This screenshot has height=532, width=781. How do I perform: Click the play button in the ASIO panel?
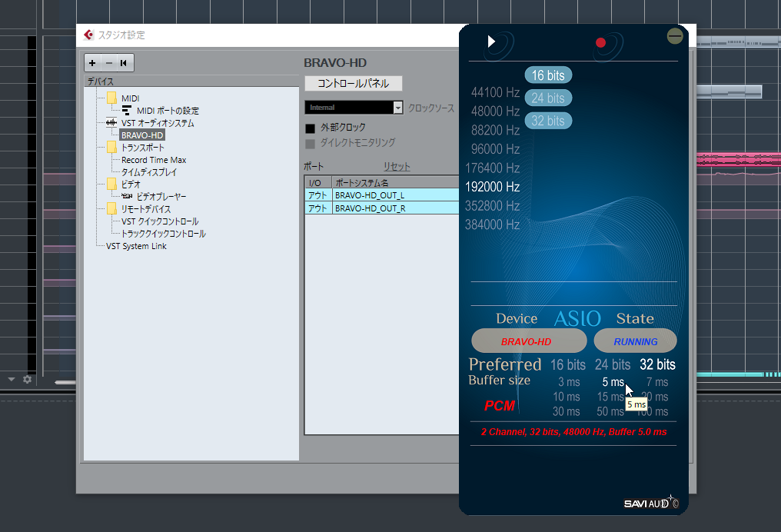point(492,42)
